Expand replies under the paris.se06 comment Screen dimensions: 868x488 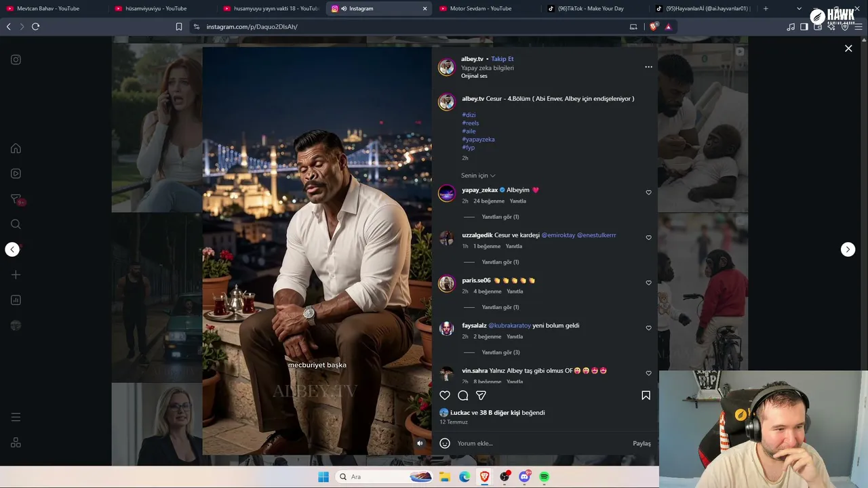pos(500,307)
